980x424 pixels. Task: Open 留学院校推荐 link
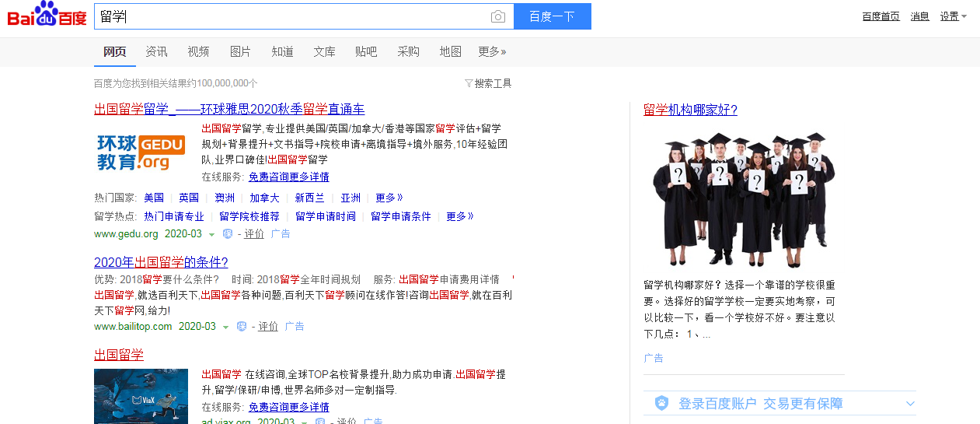[249, 216]
